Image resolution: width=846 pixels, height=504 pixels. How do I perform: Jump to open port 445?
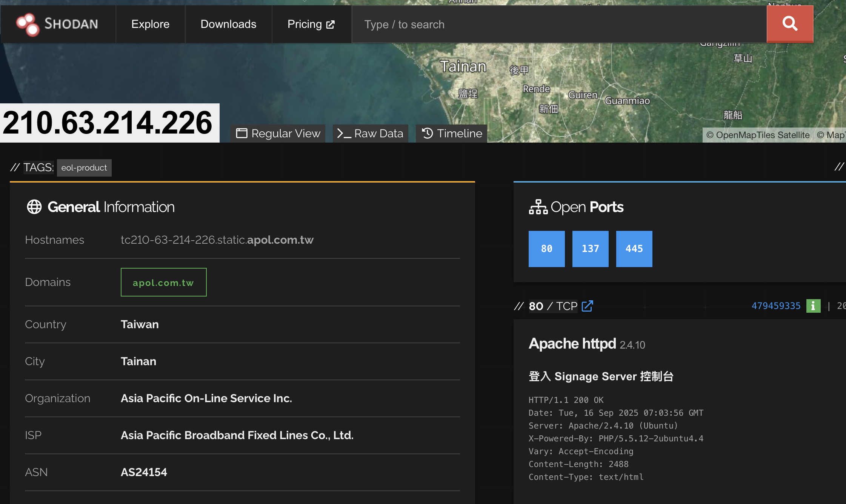point(634,249)
